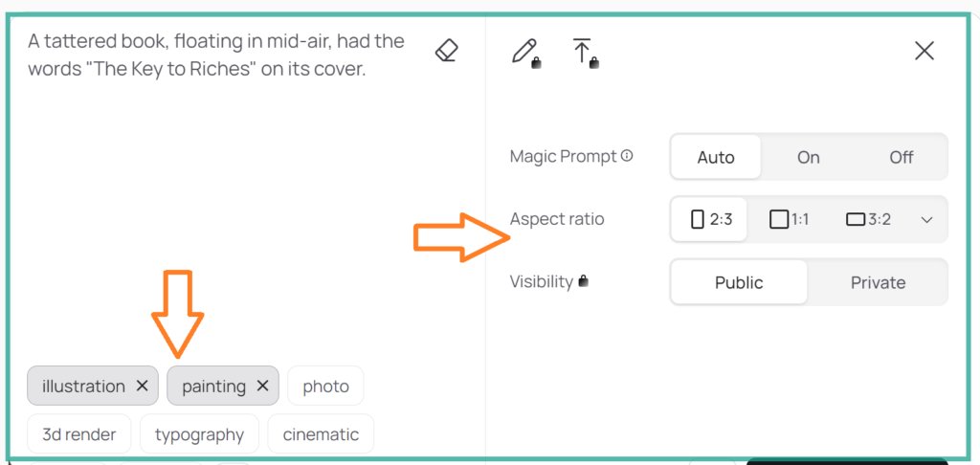Add the 3d render style tag
Viewport: 980px width, 465px height.
79,433
